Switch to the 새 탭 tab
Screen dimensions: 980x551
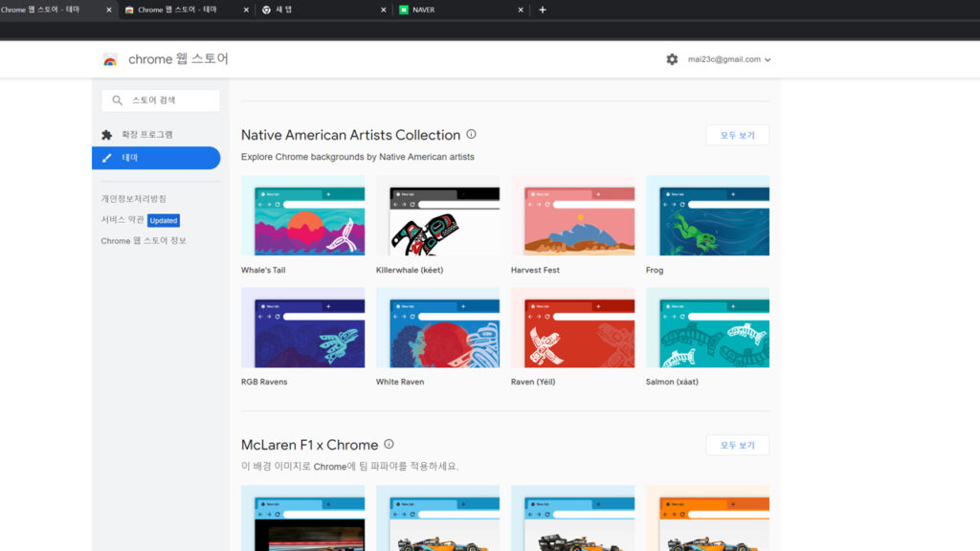pyautogui.click(x=324, y=10)
